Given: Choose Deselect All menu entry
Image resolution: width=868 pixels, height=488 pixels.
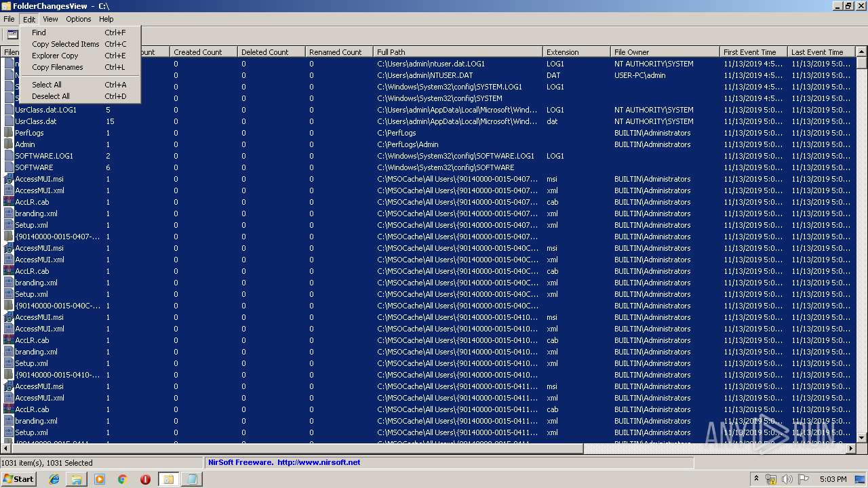Looking at the screenshot, I should [80, 96].
